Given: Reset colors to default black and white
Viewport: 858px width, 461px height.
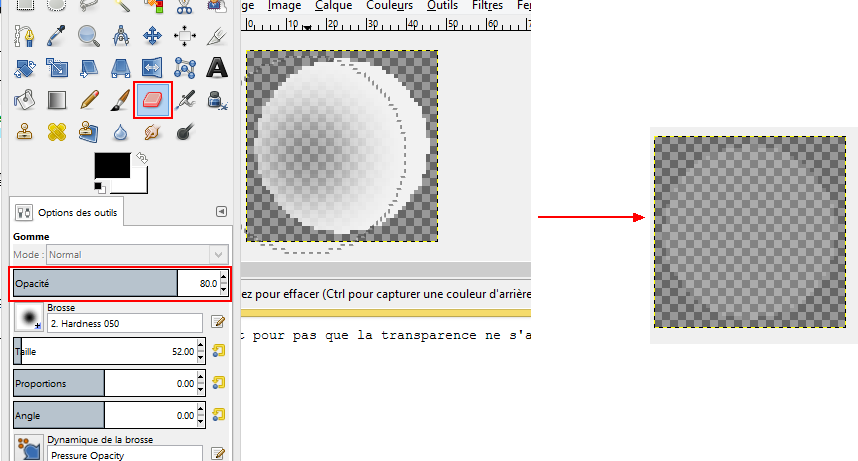Looking at the screenshot, I should [x=99, y=186].
